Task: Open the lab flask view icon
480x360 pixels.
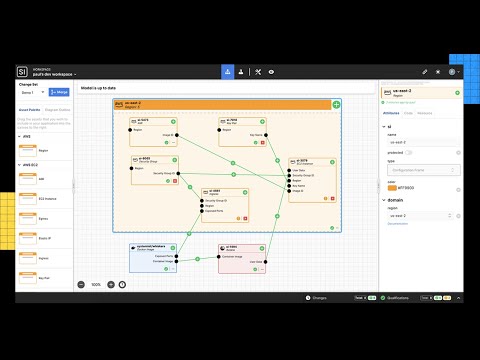Action: click(241, 72)
